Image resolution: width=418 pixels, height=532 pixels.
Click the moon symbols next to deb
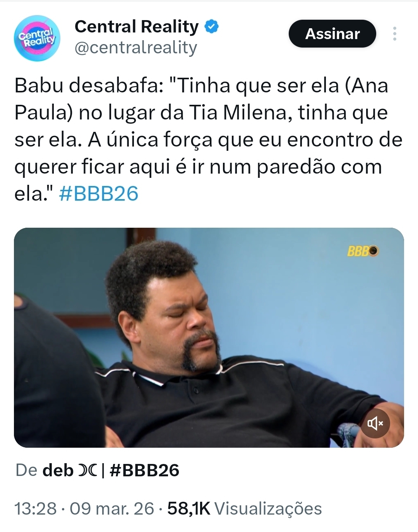point(87,471)
